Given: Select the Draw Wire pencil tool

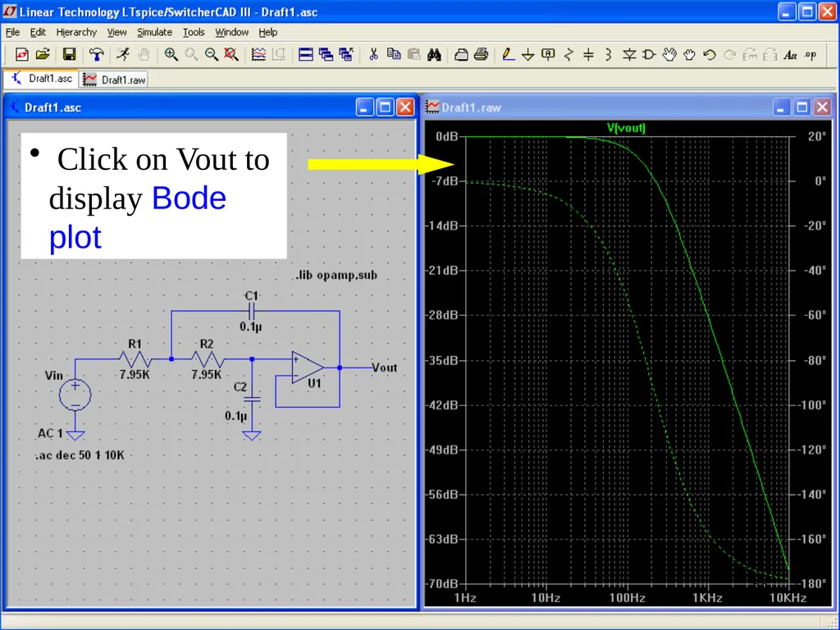Looking at the screenshot, I should point(508,54).
